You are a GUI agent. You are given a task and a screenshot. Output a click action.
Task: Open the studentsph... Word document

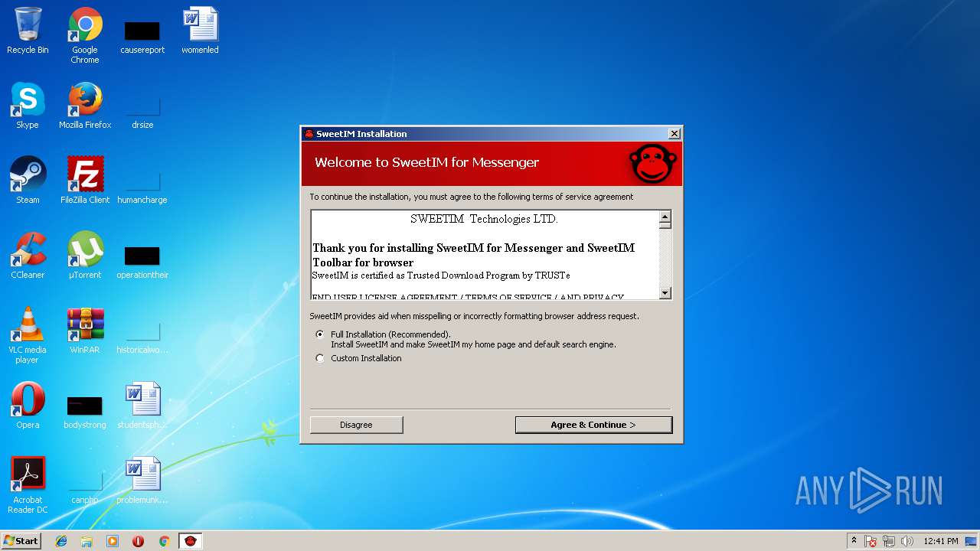142,406
